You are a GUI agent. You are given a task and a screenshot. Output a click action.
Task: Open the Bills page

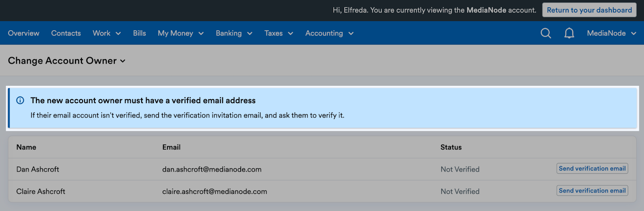[x=139, y=33]
